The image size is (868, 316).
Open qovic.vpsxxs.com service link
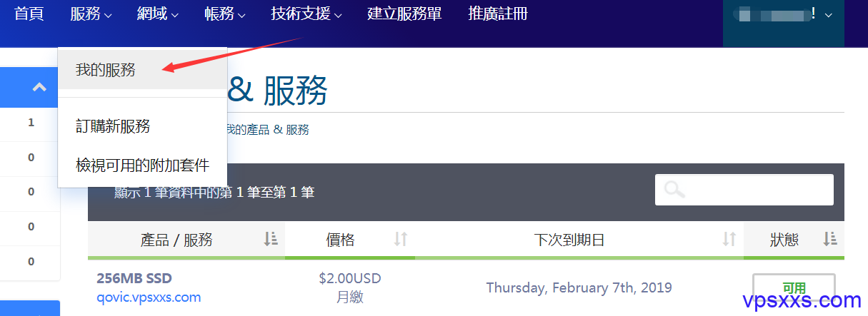pos(149,297)
